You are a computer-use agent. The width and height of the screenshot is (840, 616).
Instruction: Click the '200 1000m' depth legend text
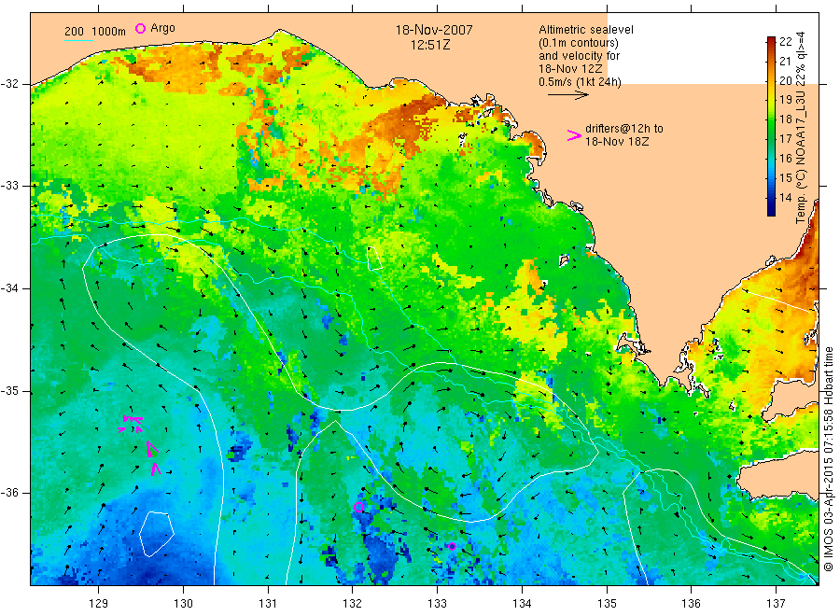point(95,32)
